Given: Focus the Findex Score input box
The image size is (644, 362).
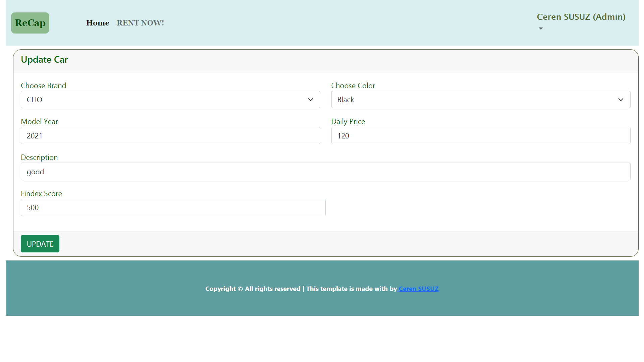Looking at the screenshot, I should [x=173, y=207].
